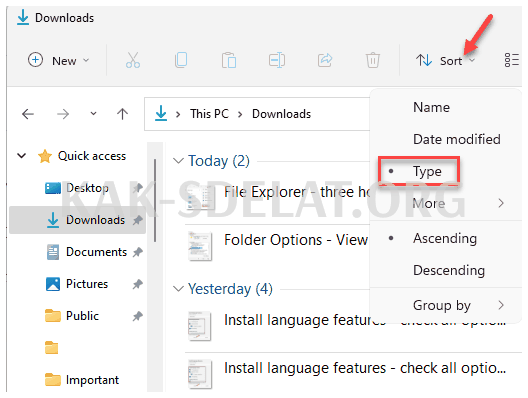This screenshot has width=528, height=398.
Task: Click the navigation pane scrollbar
Action: click(155, 200)
